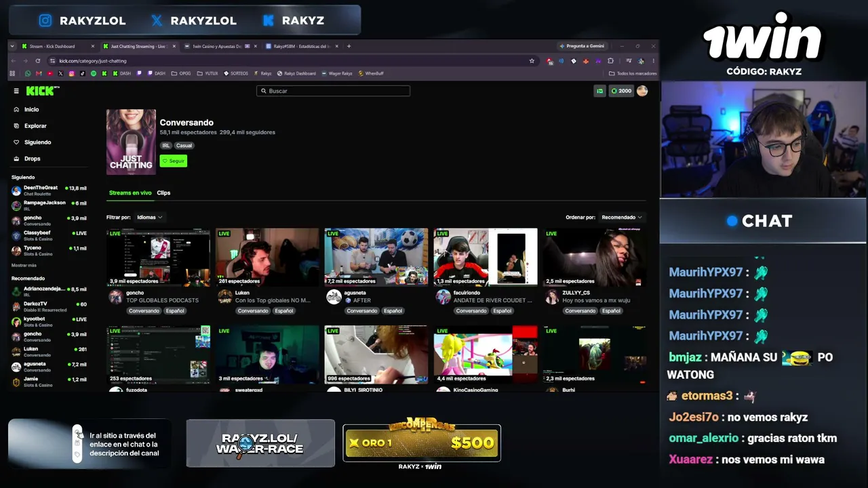Switch to the Clips tab
The width and height of the screenshot is (868, 488).
point(163,193)
